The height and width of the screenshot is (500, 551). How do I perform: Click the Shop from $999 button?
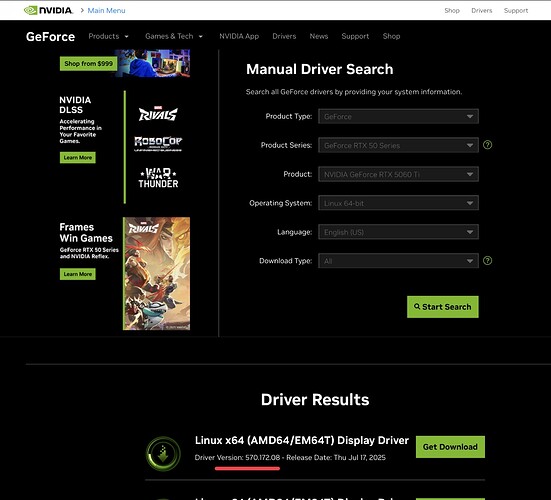point(88,64)
